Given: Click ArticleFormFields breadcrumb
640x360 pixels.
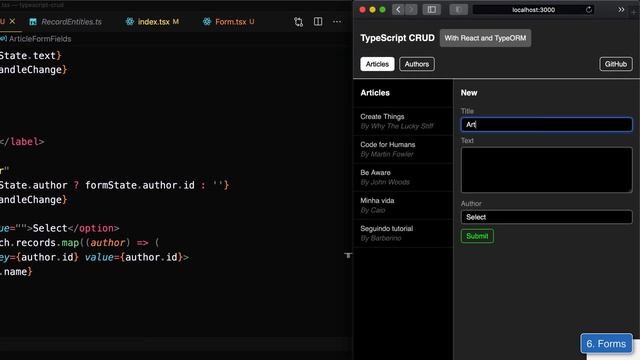Looking at the screenshot, I should point(40,39).
